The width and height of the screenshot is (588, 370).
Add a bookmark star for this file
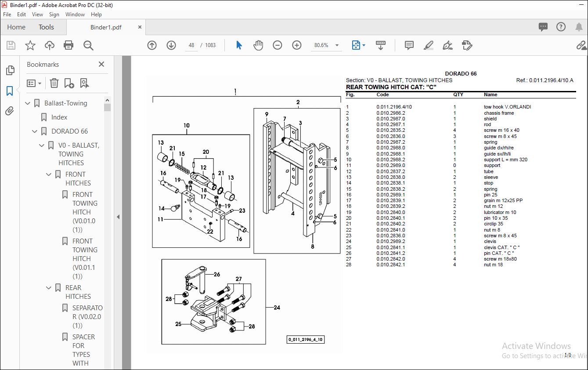click(x=30, y=45)
